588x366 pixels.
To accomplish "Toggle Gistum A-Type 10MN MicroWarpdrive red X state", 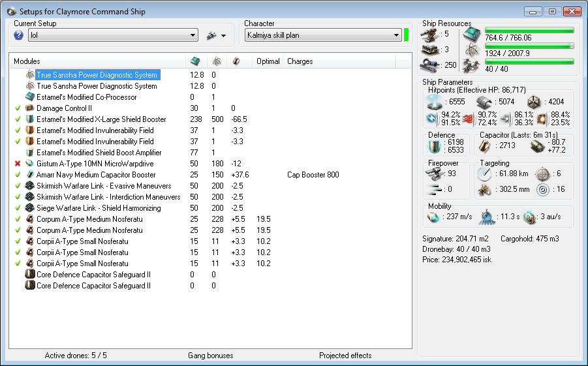I will coord(17,164).
